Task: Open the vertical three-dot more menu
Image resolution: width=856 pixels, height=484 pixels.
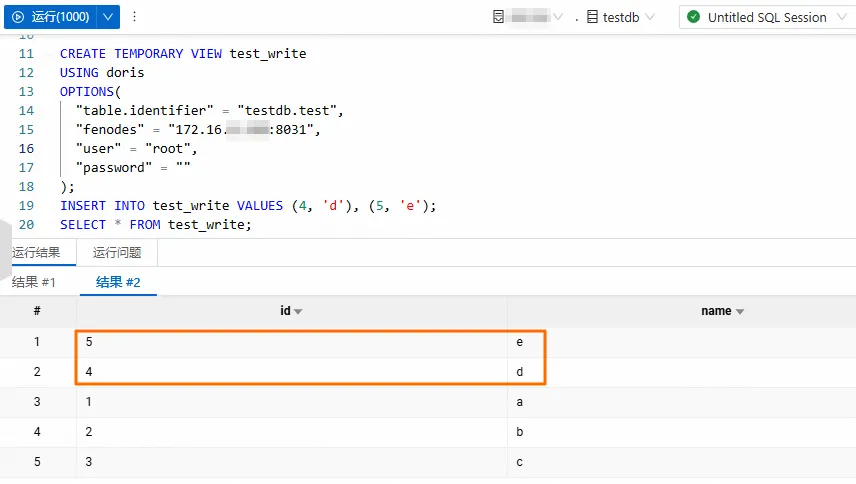Action: pos(135,17)
